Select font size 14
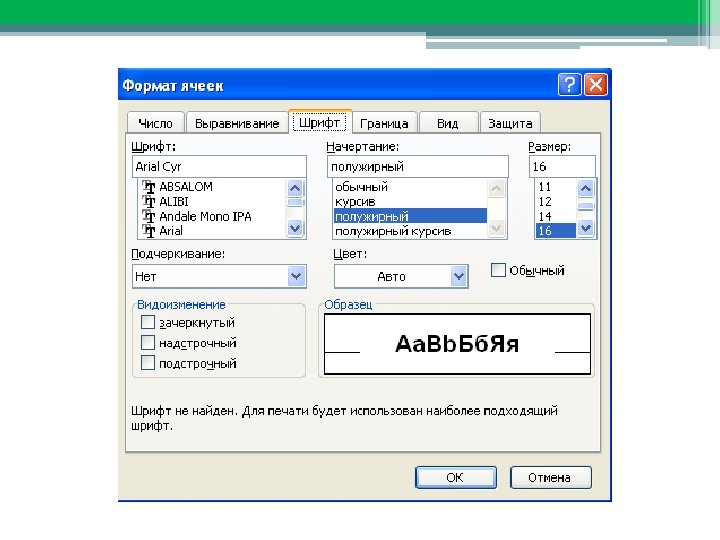Image resolution: width=720 pixels, height=540 pixels. [x=555, y=216]
